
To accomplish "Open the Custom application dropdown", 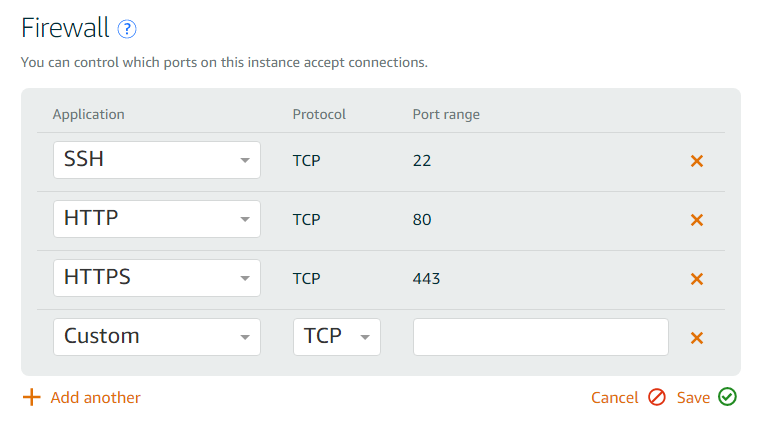I will click(x=157, y=337).
